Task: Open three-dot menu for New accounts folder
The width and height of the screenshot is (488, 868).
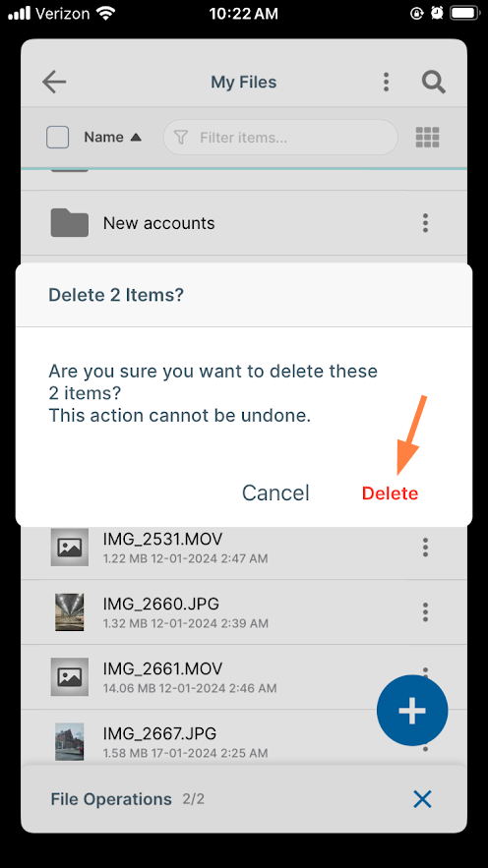Action: tap(425, 222)
